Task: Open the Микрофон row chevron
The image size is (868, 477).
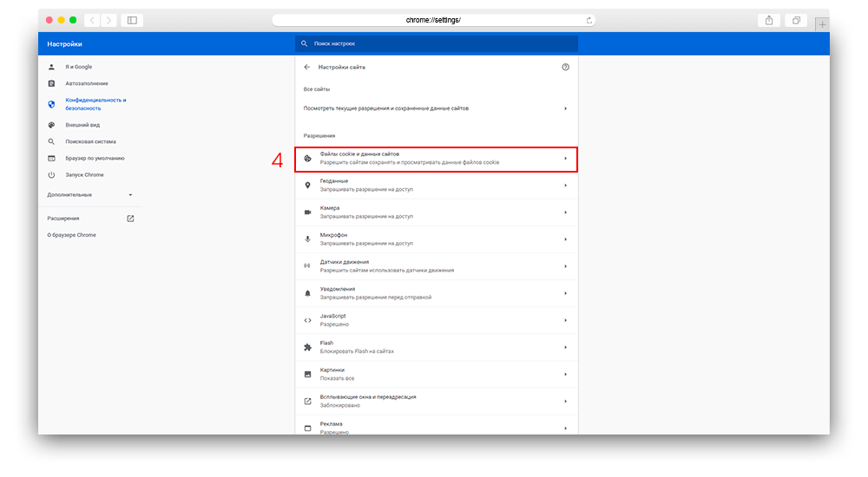Action: point(565,239)
